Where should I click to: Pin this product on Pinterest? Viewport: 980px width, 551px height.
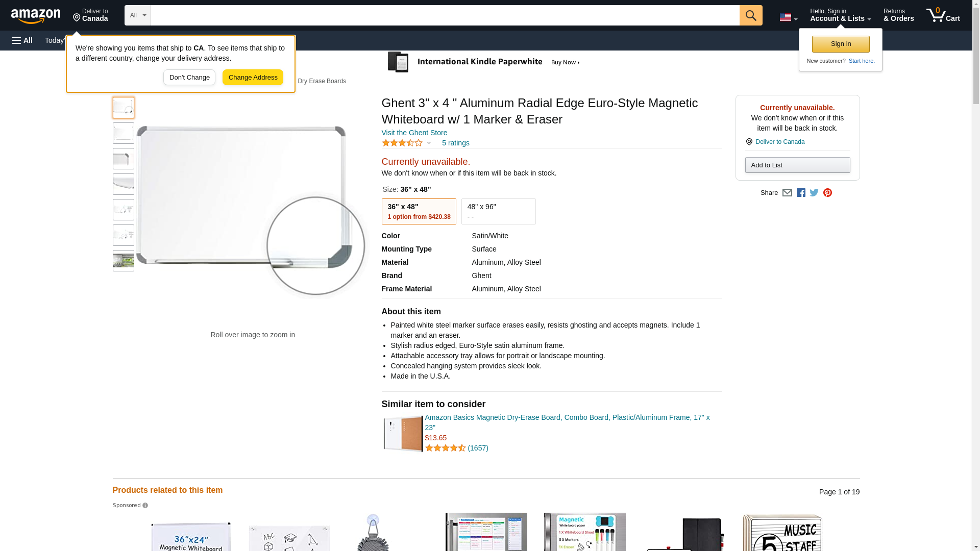point(827,193)
